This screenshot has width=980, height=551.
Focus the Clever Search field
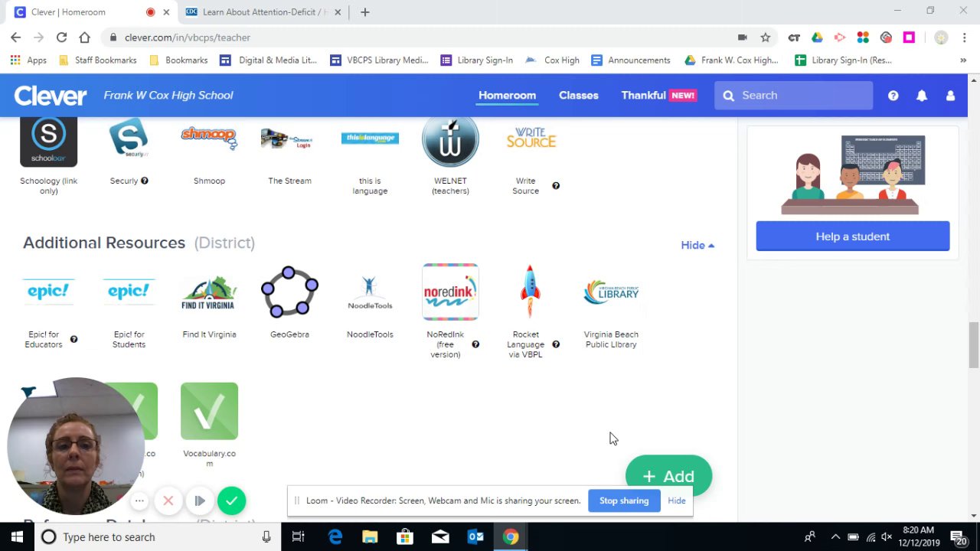click(794, 96)
